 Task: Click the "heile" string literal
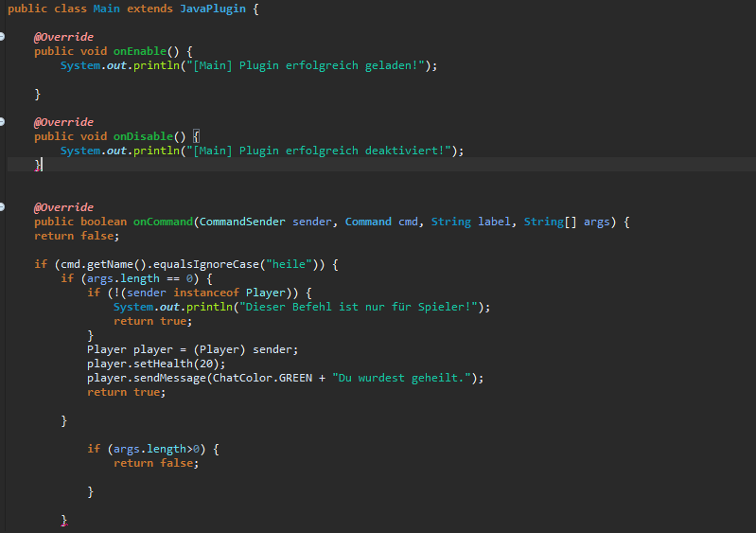(290, 264)
